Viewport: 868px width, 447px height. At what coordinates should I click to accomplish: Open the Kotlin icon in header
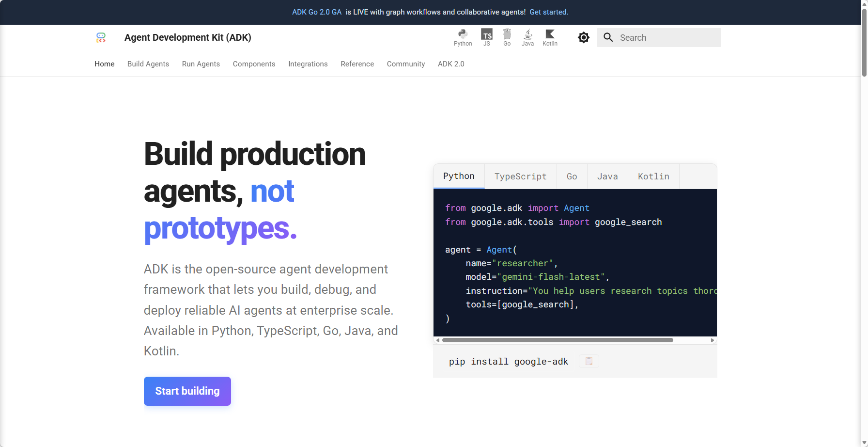tap(550, 37)
